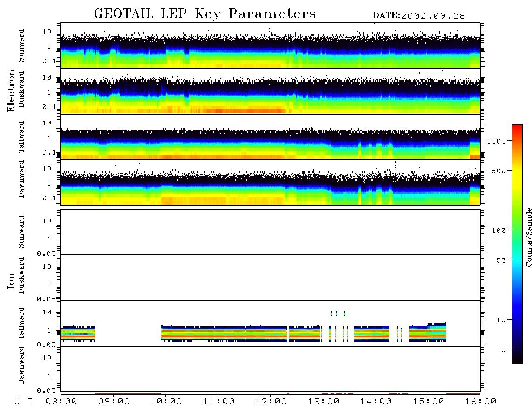Click the "500" colorbar tick label
The image size is (532, 410).
coord(499,171)
